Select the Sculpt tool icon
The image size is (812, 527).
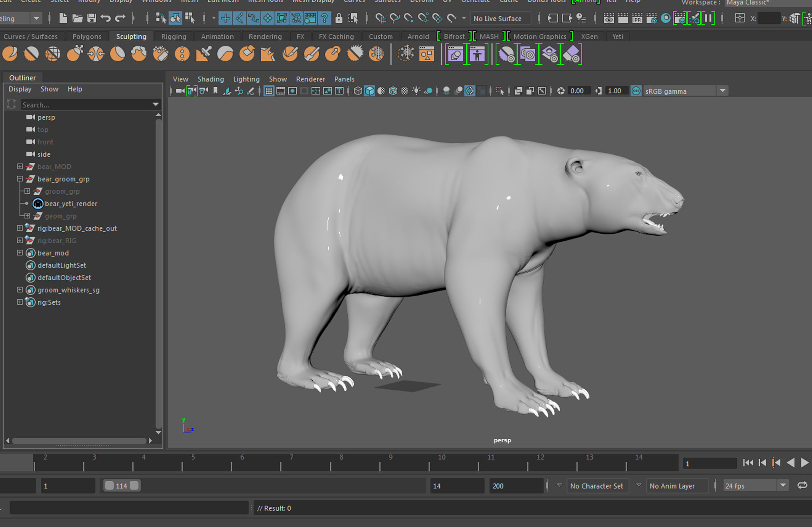click(x=10, y=54)
